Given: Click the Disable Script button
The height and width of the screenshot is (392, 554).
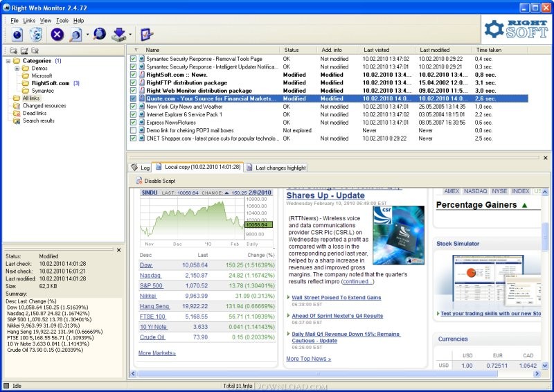Looking at the screenshot, I should point(156,181).
